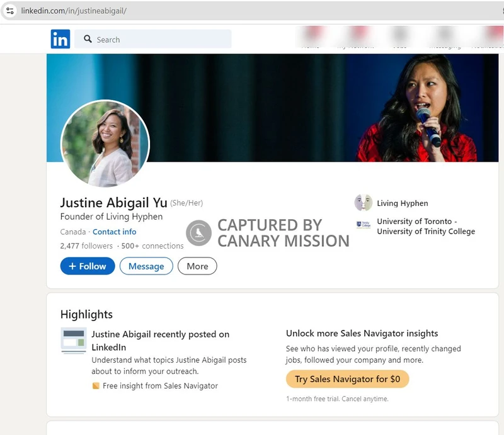Click the '(She/Her)' pronouns label

pyautogui.click(x=186, y=203)
